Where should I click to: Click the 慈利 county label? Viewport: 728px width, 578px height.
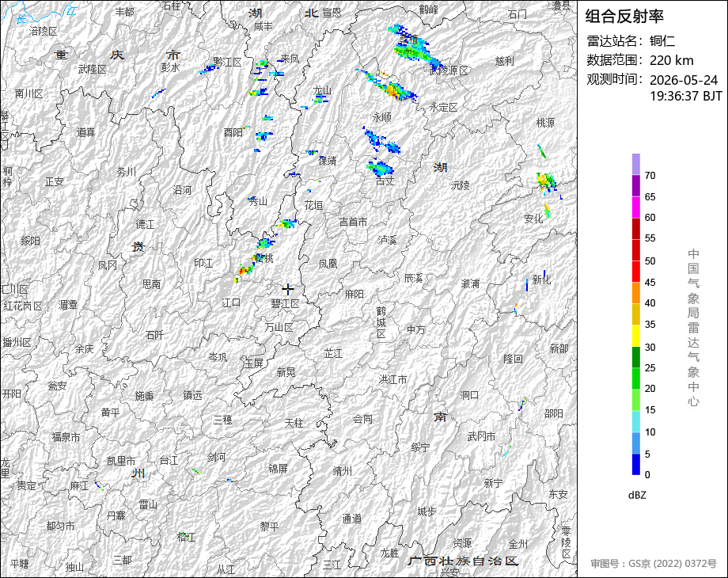pos(504,61)
